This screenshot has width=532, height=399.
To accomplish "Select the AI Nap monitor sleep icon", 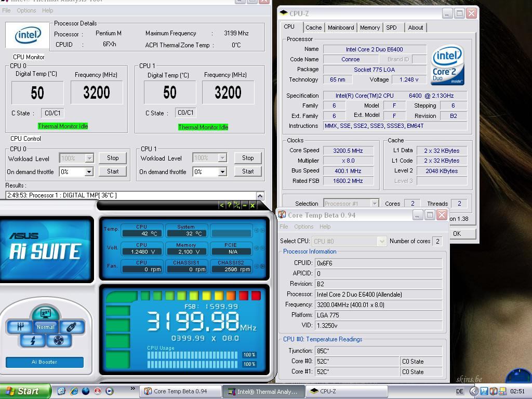I will click(46, 313).
